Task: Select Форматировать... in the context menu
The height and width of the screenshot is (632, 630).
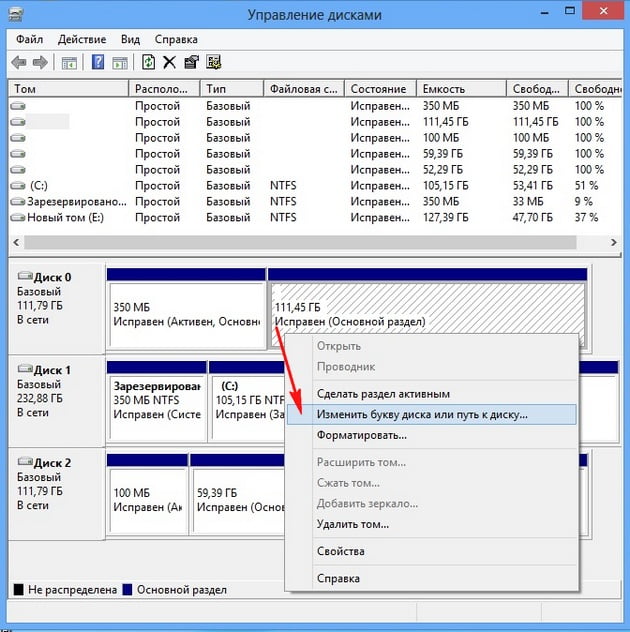Action: point(361,435)
